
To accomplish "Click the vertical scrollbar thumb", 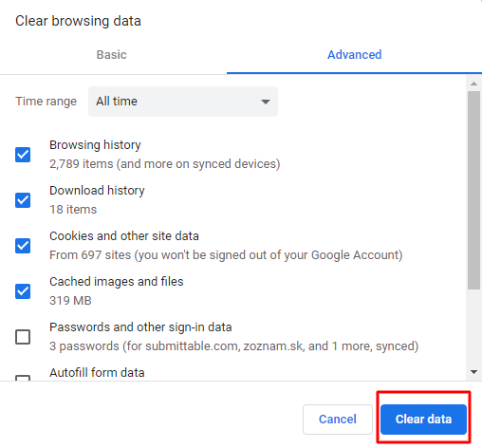I will pyautogui.click(x=473, y=190).
